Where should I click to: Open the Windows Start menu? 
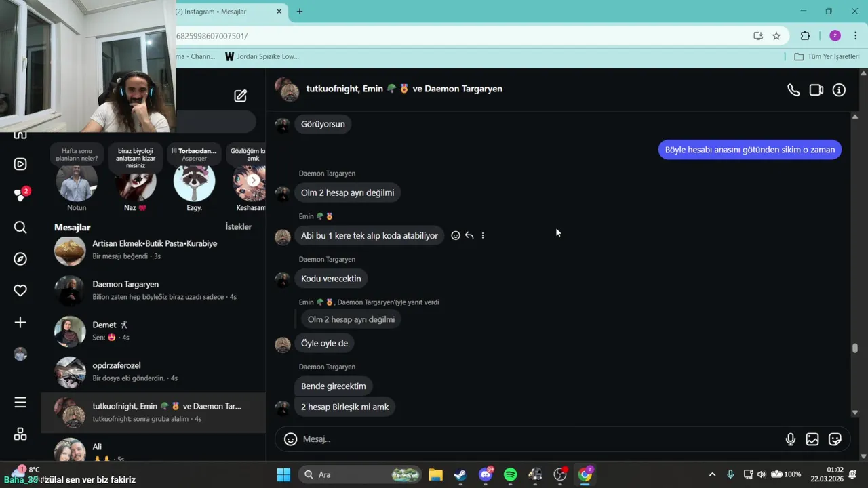coord(283,474)
